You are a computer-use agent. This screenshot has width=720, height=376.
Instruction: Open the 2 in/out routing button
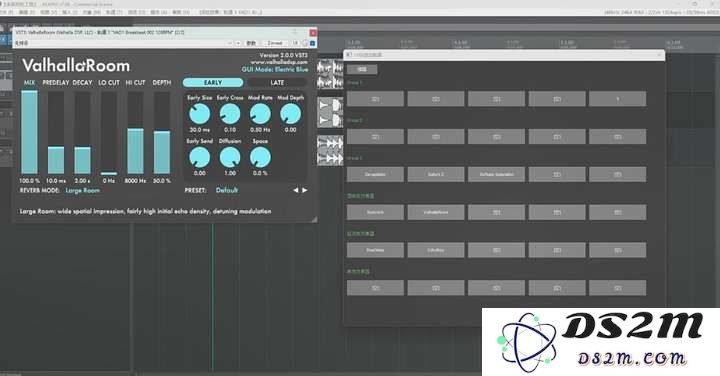tap(275, 43)
